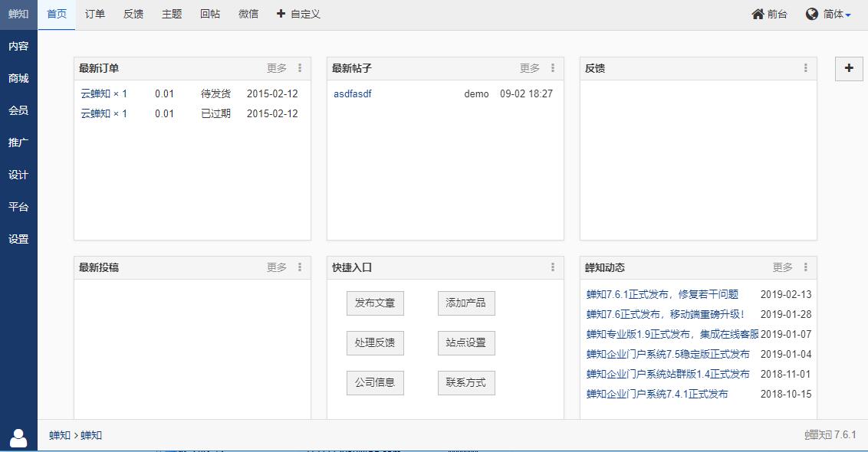868x452 pixels.
Task: Click the 蝉知 logo in the corner
Action: coord(18,15)
